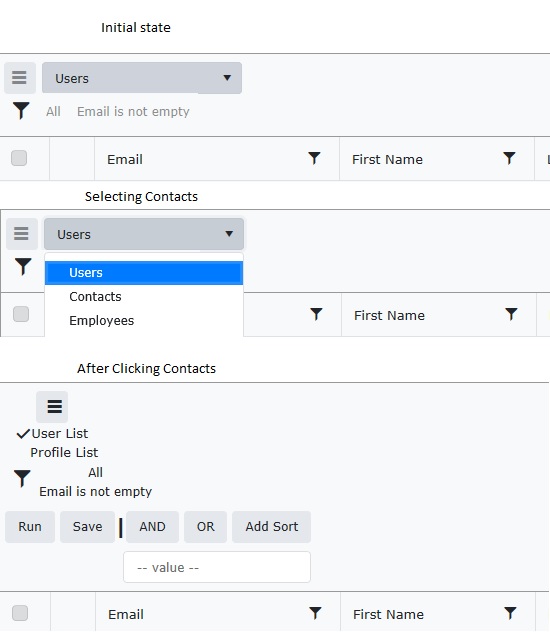The image size is (550, 635).
Task: Open hamburger menu in Selecting Contacts panel
Action: [x=21, y=234]
